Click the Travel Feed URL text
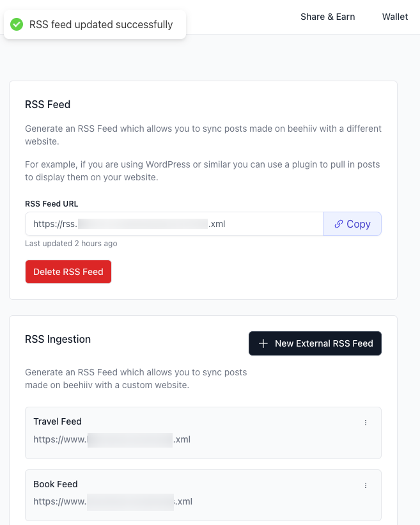 112,439
